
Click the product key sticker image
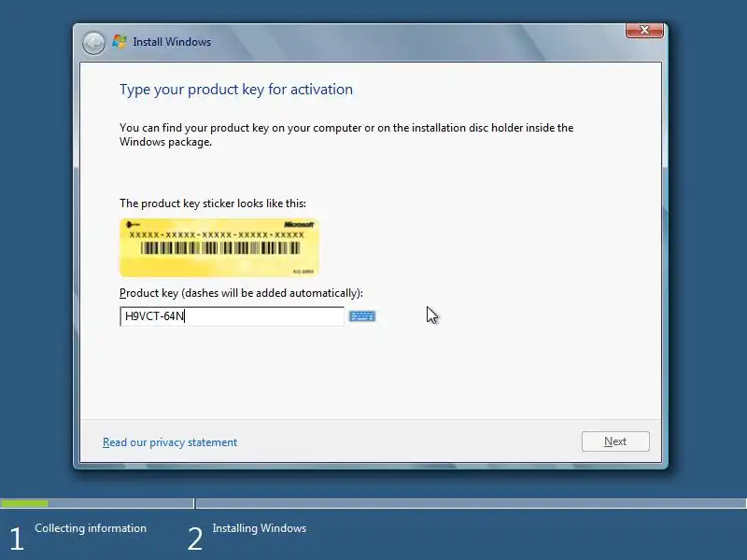[219, 247]
